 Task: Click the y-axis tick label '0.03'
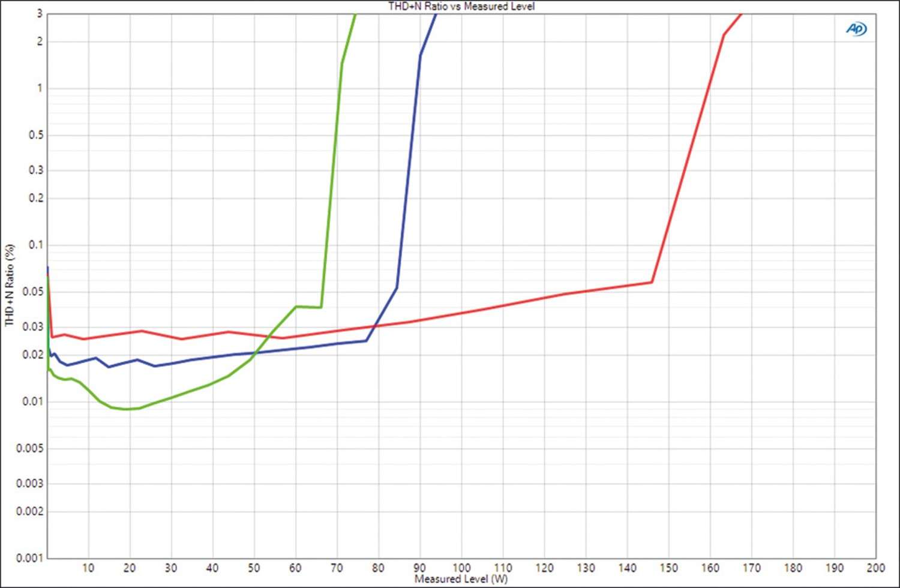[33, 327]
